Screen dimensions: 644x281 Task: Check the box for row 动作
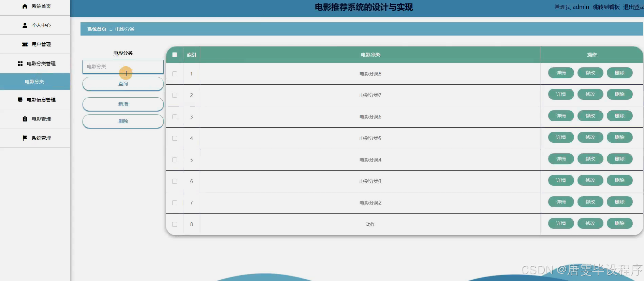tap(175, 224)
